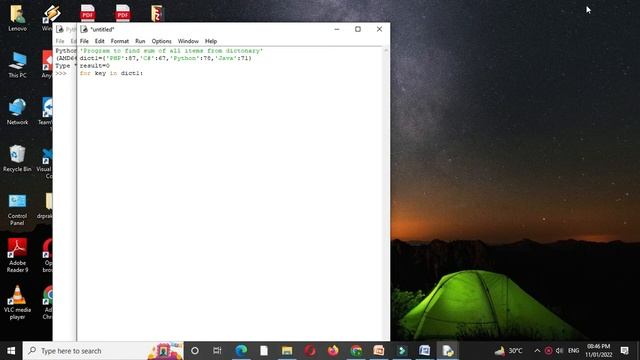Select the Chrome shortcut desktop icon
640x360 pixels.
pyautogui.click(x=47, y=302)
